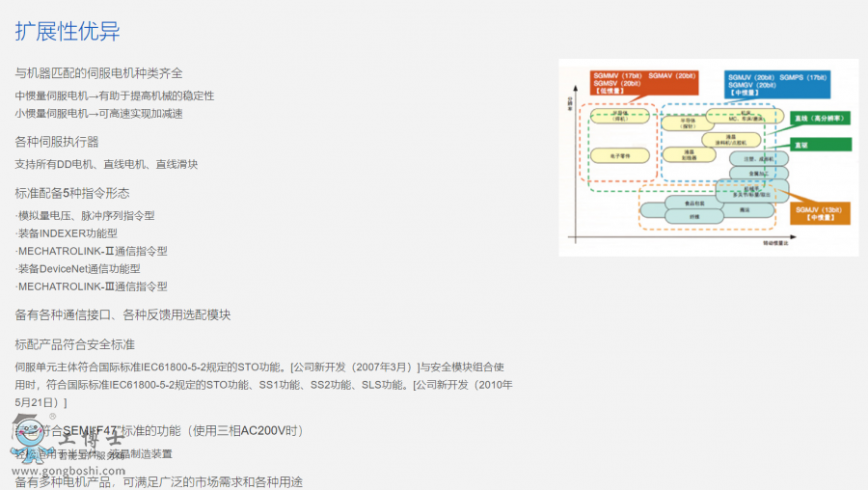The height and width of the screenshot is (490, 868).
Task: Click the green 直线（高分辨率） label
Action: [x=820, y=119]
